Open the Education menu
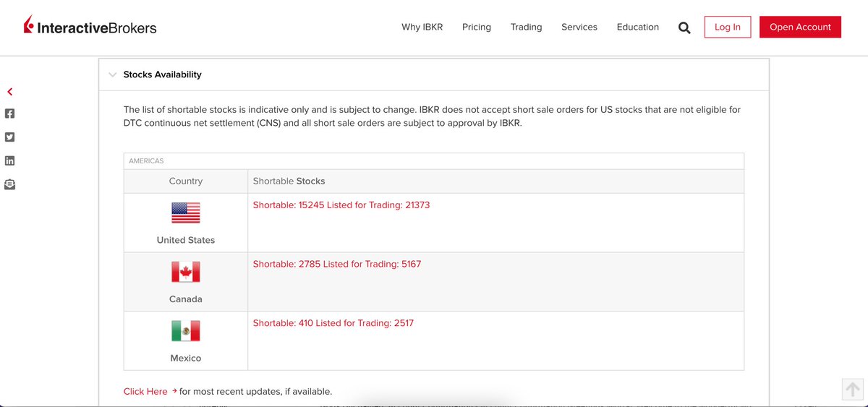The image size is (868, 407). pos(638,27)
